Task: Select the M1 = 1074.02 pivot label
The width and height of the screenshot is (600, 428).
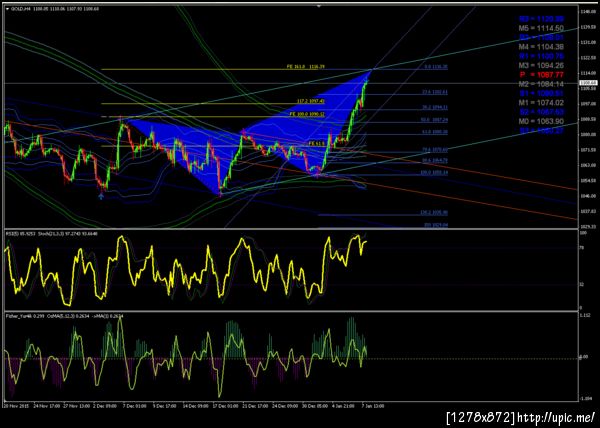Action: (x=541, y=103)
